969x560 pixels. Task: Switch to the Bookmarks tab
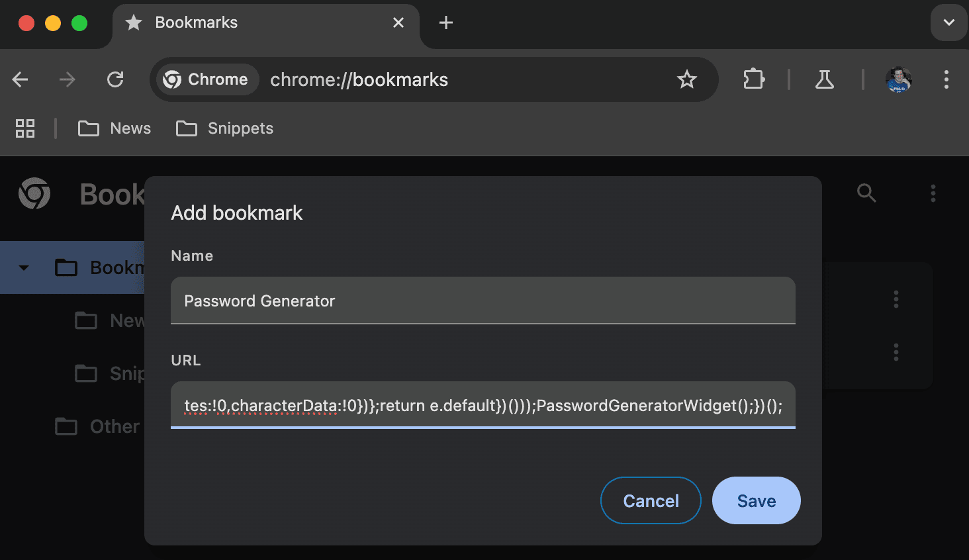(x=195, y=23)
